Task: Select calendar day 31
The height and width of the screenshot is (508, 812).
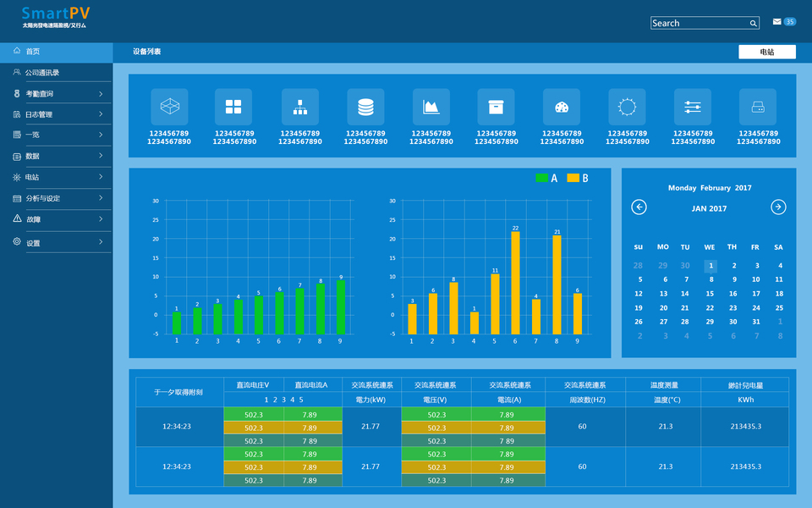Action: click(x=756, y=322)
